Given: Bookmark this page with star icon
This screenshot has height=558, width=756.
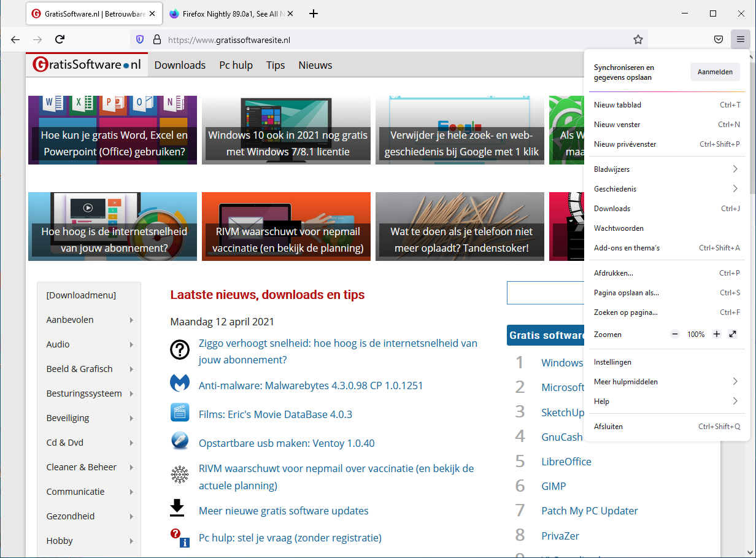Looking at the screenshot, I should 638,39.
